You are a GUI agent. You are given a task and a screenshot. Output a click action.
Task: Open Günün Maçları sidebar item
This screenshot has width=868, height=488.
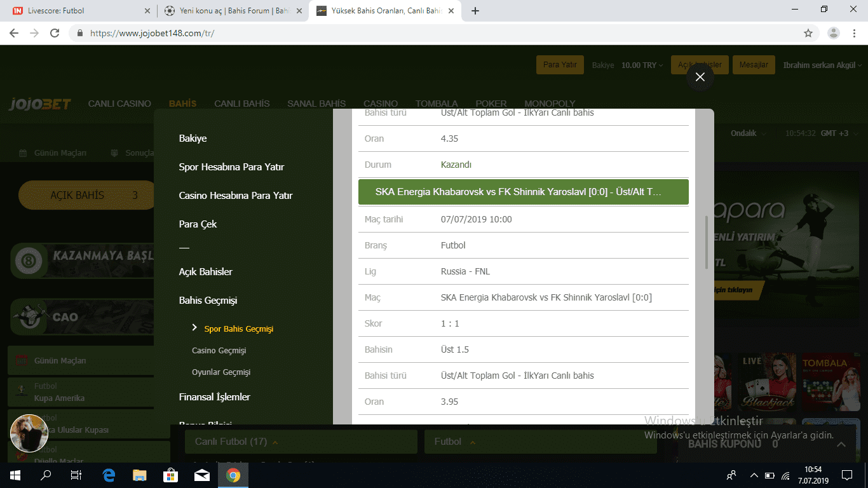point(80,361)
